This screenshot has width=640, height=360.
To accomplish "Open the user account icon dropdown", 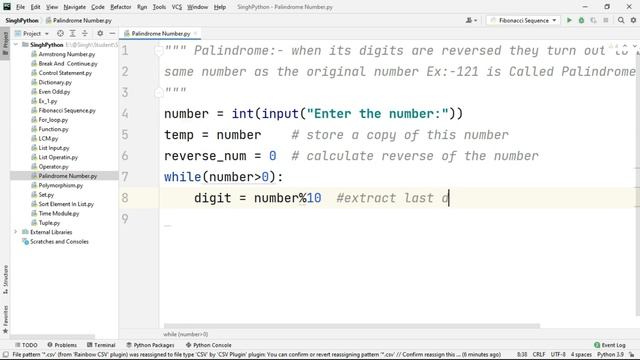I will point(471,20).
